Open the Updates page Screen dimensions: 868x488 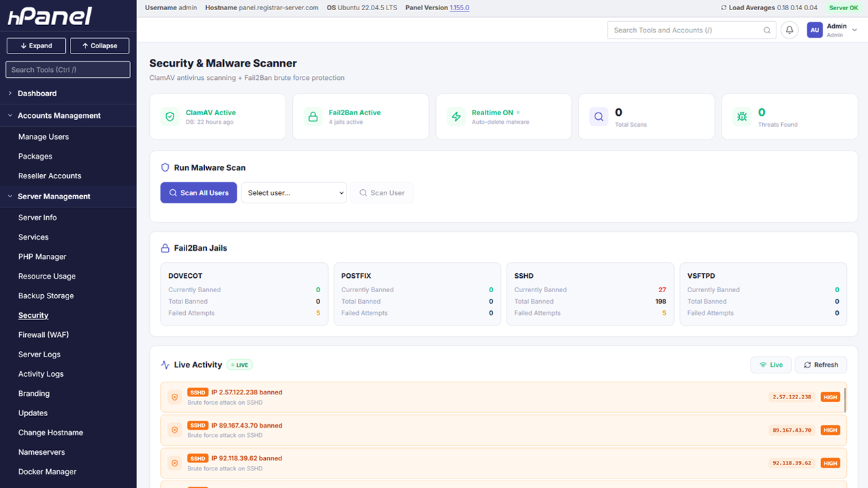(x=33, y=413)
